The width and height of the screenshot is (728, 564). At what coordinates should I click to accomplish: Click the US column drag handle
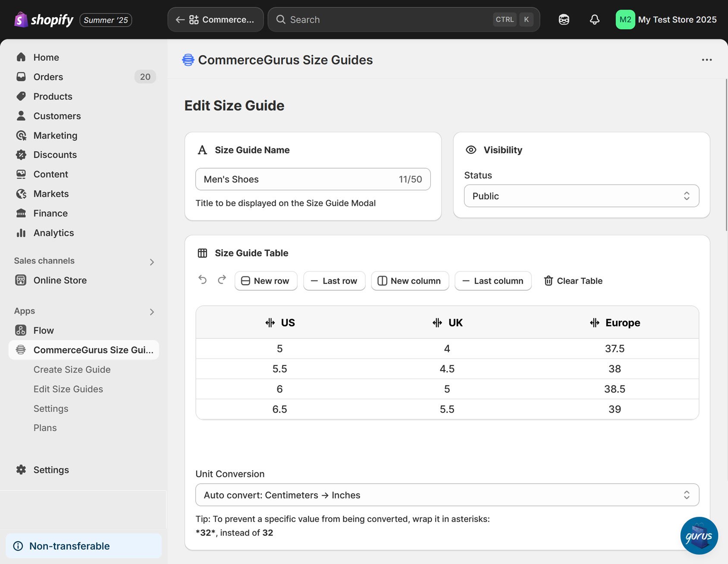(x=270, y=323)
